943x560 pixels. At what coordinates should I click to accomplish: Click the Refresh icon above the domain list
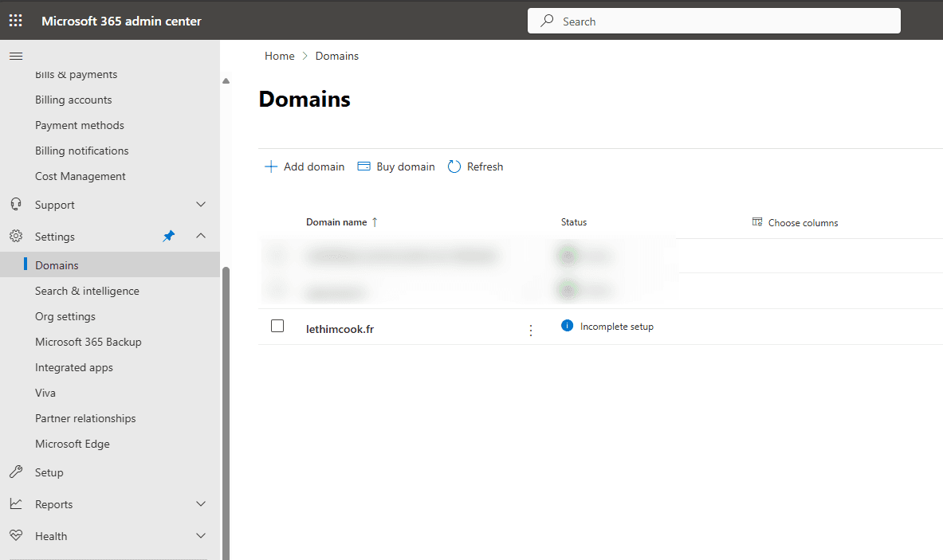point(454,166)
